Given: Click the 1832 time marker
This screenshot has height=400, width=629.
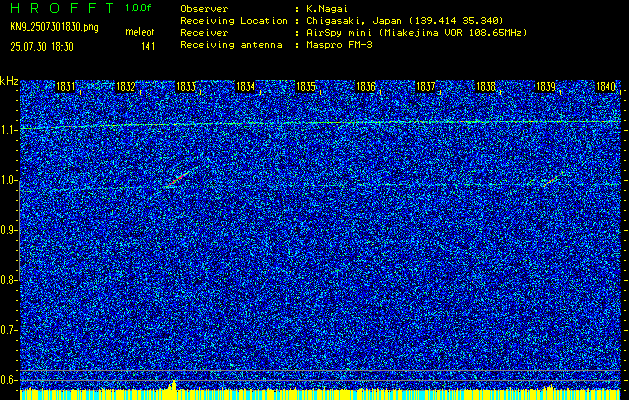Looking at the screenshot, I should 126,87.
